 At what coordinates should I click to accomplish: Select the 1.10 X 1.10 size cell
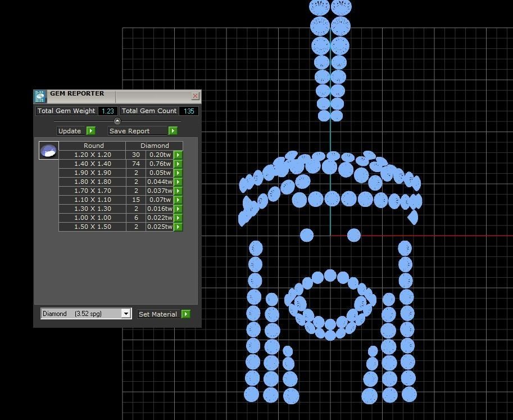(93, 200)
